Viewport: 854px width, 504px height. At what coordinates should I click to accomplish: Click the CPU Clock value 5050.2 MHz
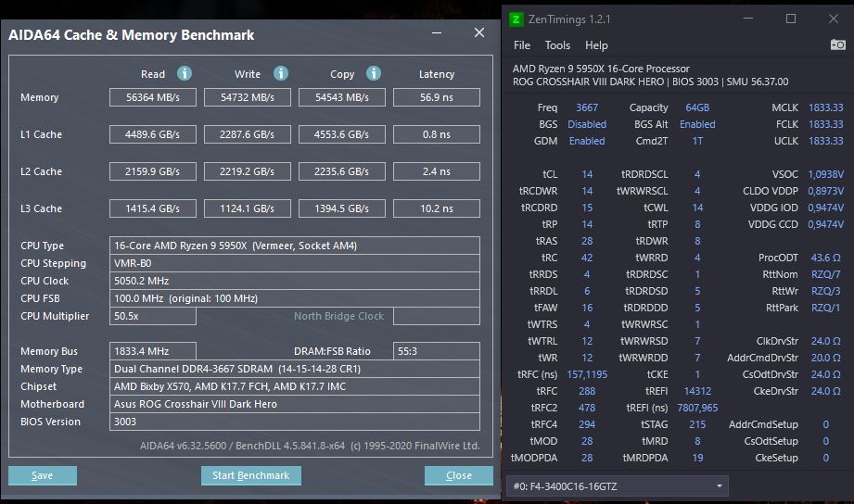point(295,281)
